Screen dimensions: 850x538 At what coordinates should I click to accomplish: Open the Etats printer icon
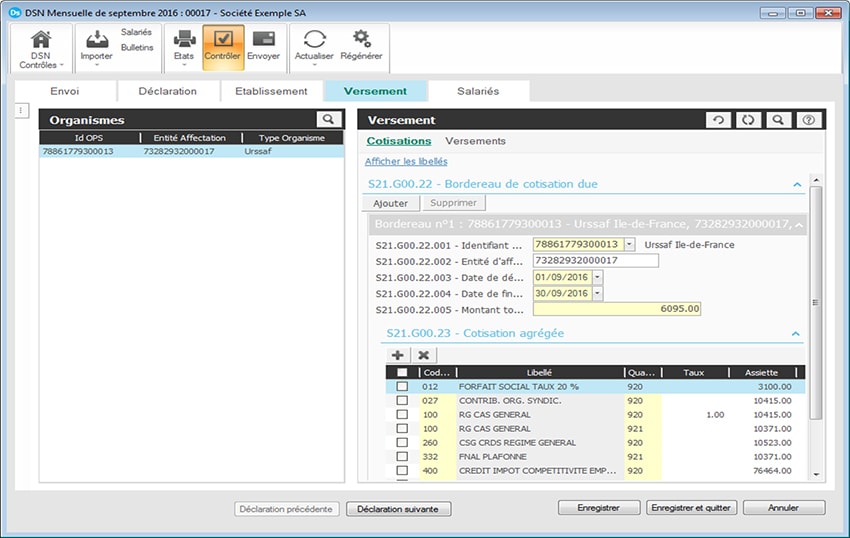click(184, 39)
